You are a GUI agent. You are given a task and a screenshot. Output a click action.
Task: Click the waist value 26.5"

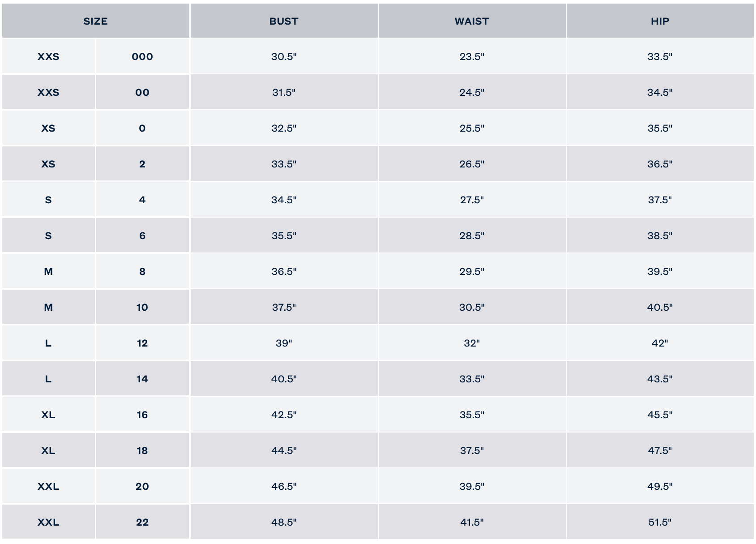(x=472, y=164)
